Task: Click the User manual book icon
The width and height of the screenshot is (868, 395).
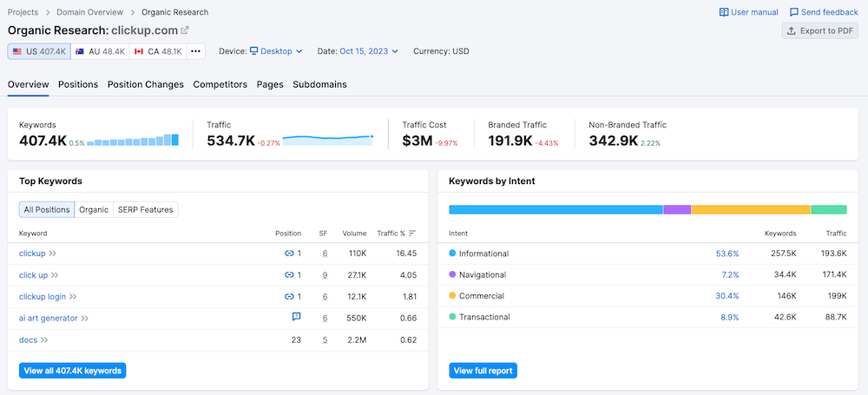Action: coord(724,12)
